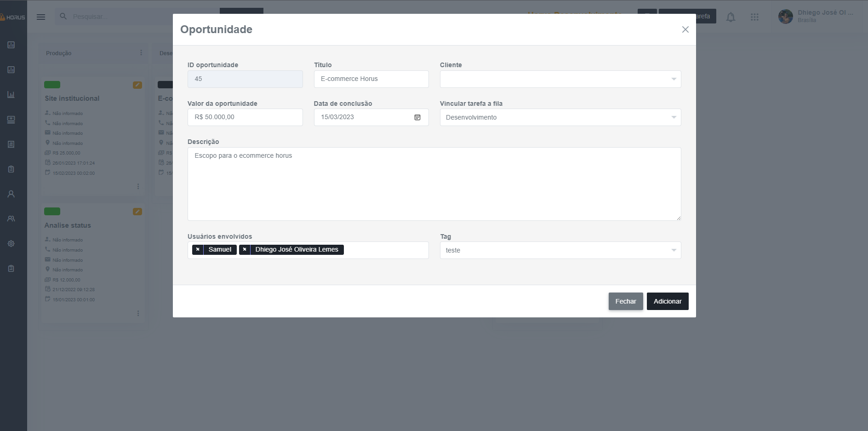Toggle the hamburger sidebar menu
The image size is (868, 431).
pyautogui.click(x=41, y=17)
